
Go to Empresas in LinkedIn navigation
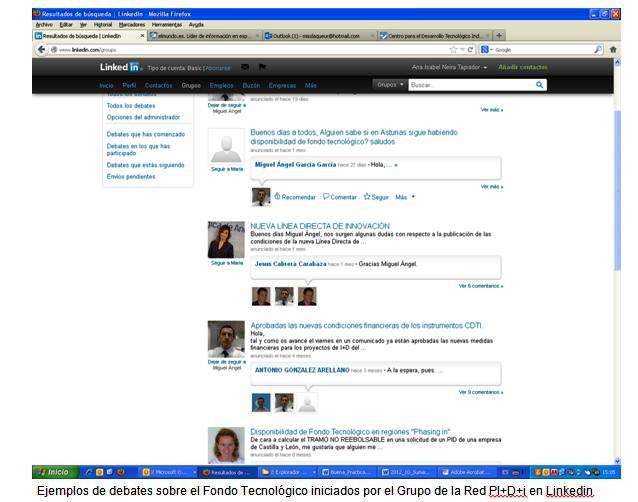pyautogui.click(x=282, y=85)
